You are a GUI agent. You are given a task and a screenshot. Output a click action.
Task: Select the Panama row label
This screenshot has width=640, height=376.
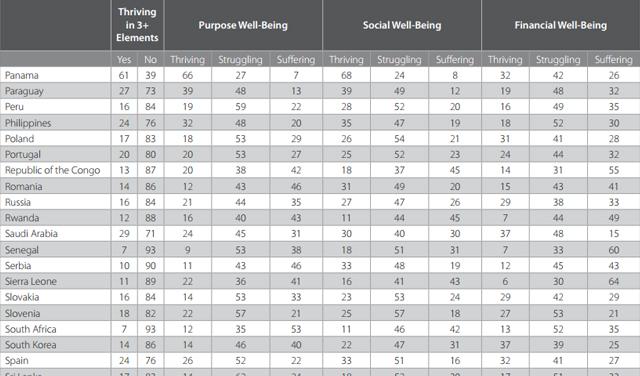pos(22,75)
